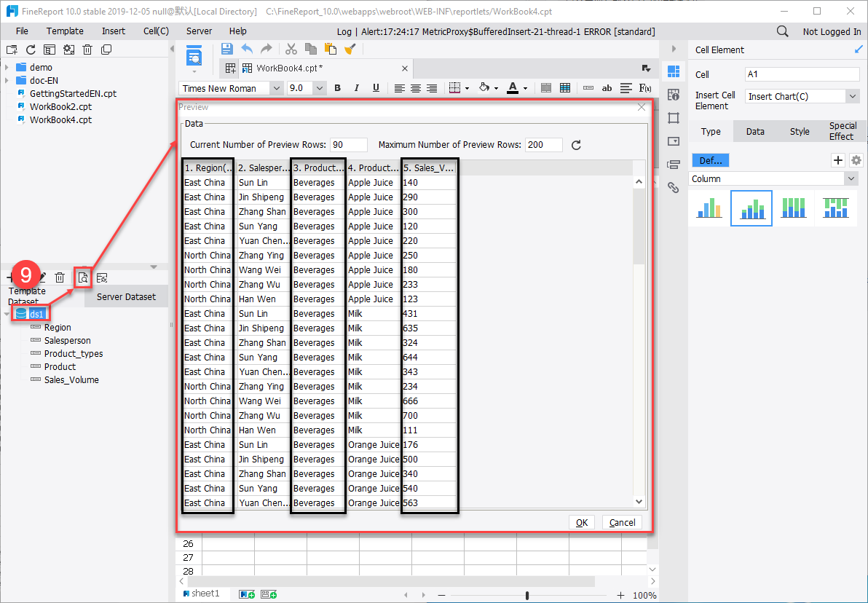
Task: Click the OK button in Preview
Action: point(581,522)
